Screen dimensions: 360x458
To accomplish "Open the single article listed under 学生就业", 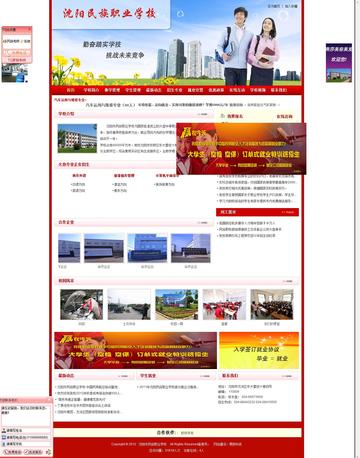I will [x=168, y=387].
